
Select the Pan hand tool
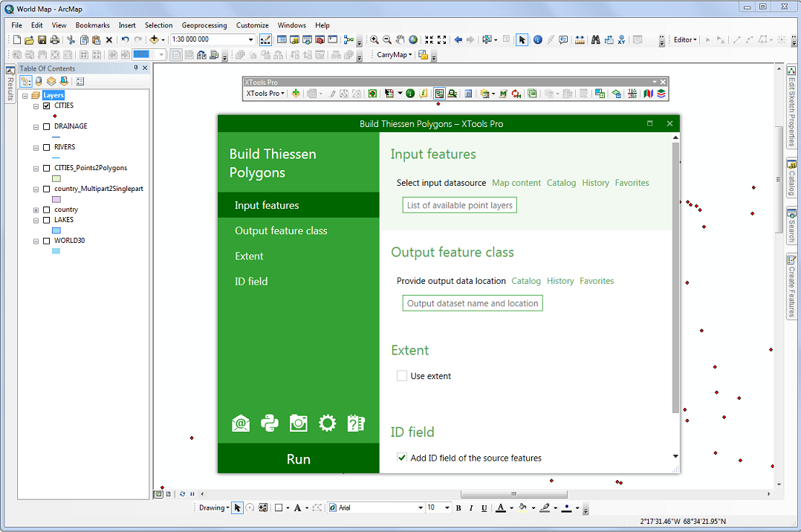click(x=400, y=40)
